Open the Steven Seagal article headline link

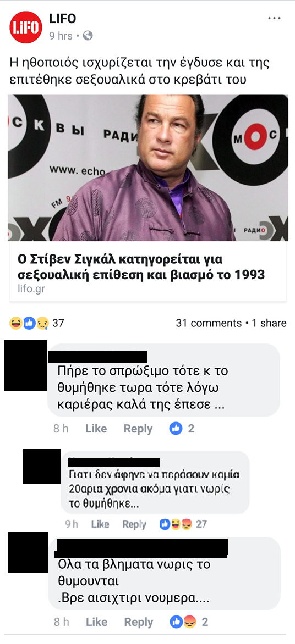coord(141,267)
